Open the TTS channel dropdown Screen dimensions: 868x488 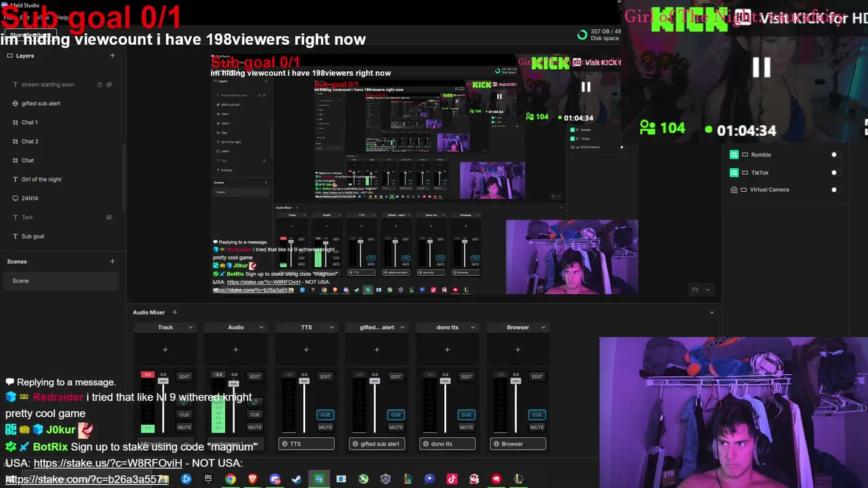(332, 327)
